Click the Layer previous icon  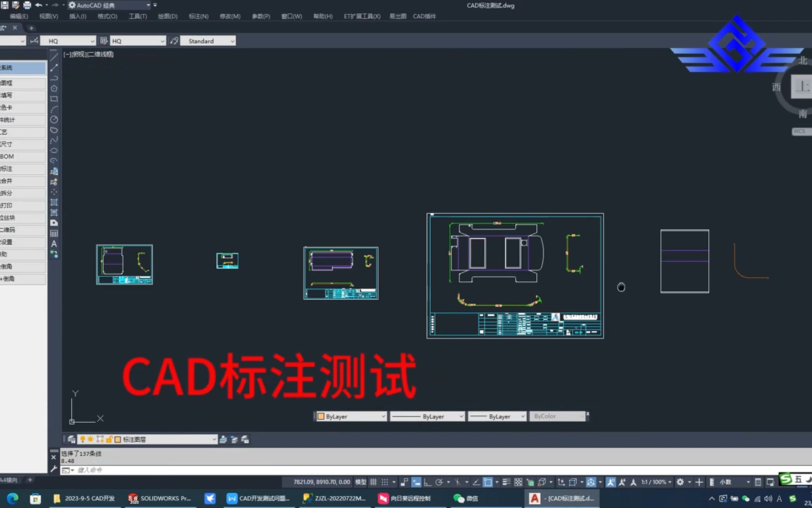(x=234, y=439)
